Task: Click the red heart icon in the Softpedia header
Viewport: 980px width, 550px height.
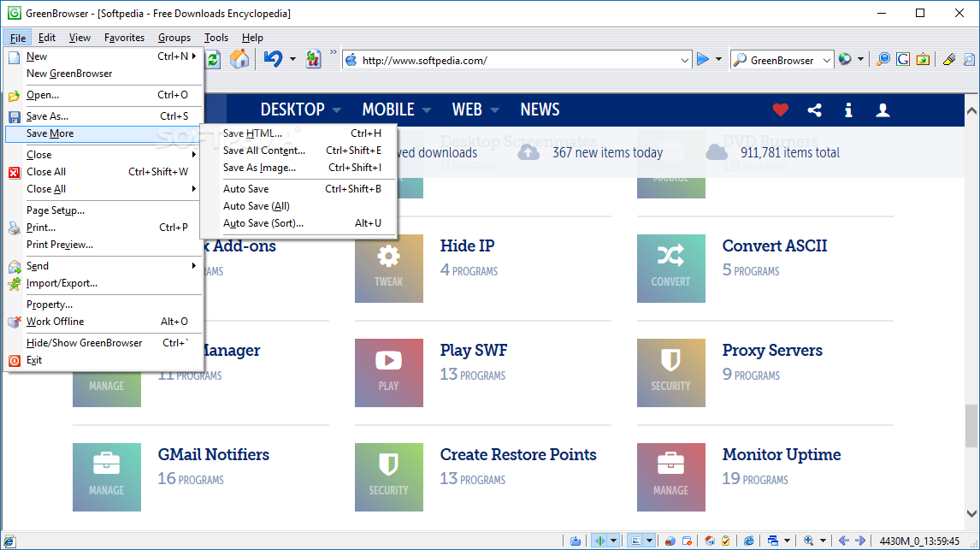Action: click(x=780, y=110)
